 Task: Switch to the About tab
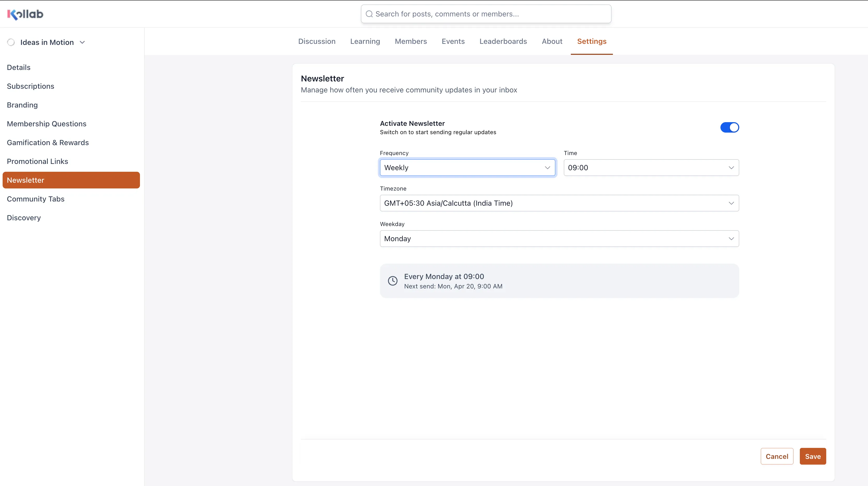552,41
